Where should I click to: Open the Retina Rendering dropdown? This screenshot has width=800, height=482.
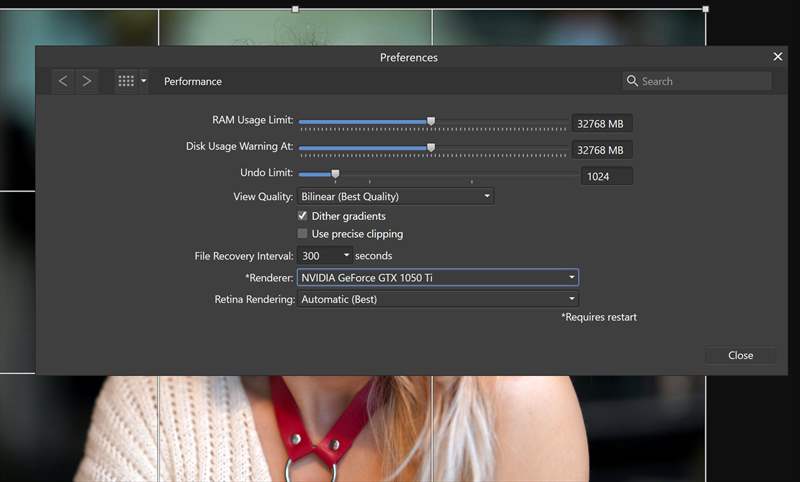pyautogui.click(x=438, y=299)
